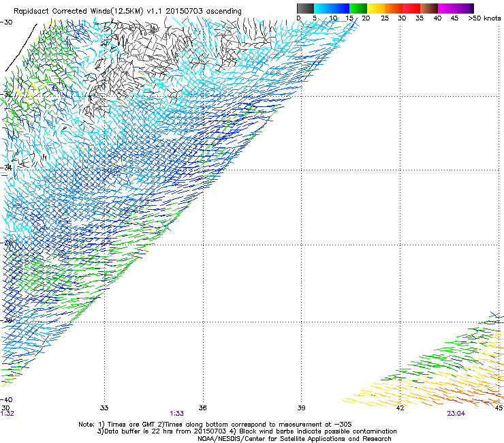Click the legend number '45'
This screenshot has width=504, height=443.
pos(454,18)
